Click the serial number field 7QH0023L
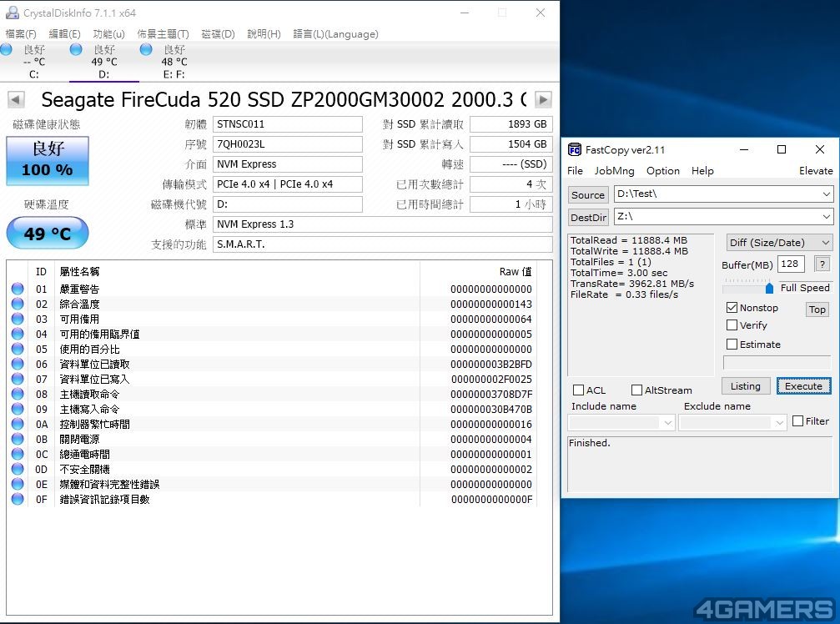The image size is (840, 624). 288,144
